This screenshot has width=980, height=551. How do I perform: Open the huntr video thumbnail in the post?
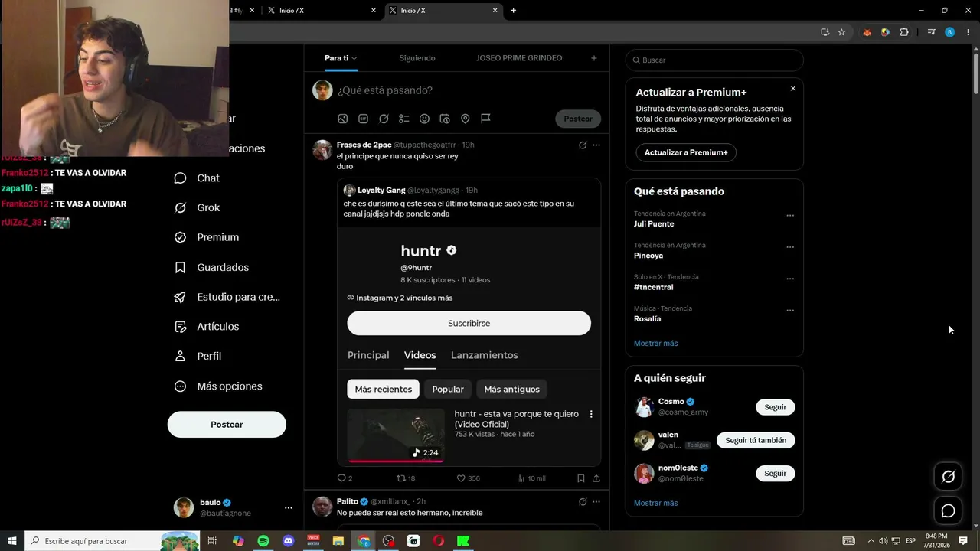click(x=396, y=435)
